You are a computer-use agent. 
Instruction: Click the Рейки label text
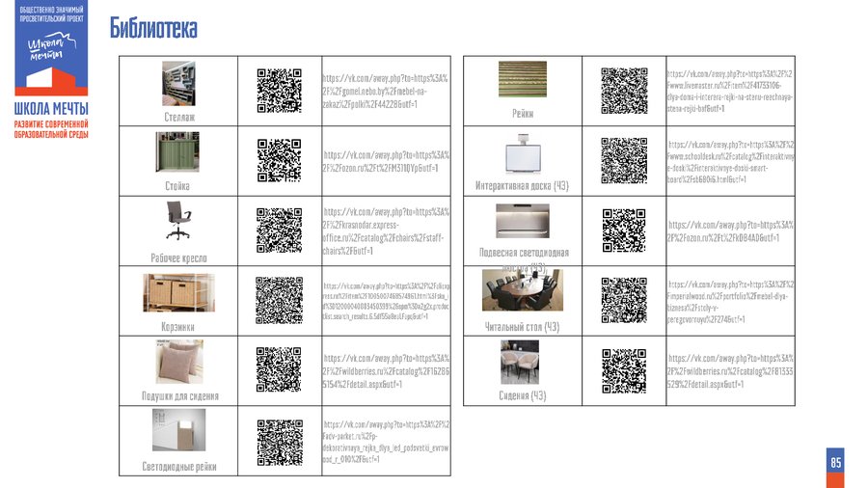click(x=523, y=114)
